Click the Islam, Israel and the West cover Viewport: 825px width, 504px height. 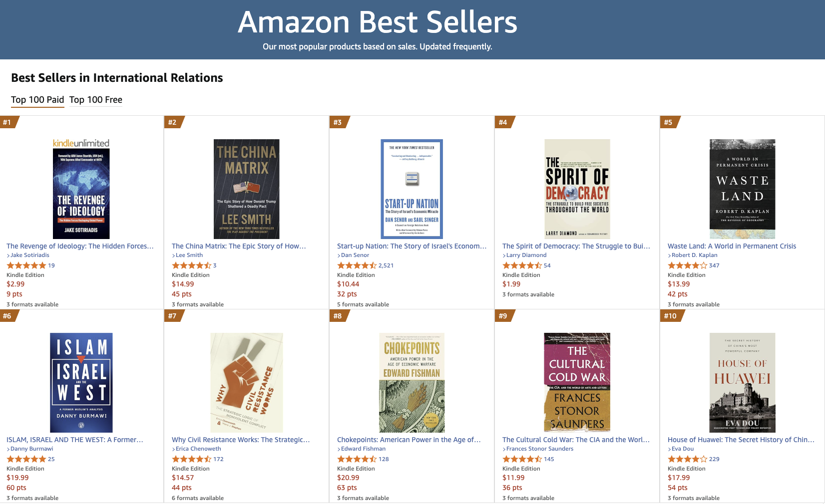(x=81, y=383)
